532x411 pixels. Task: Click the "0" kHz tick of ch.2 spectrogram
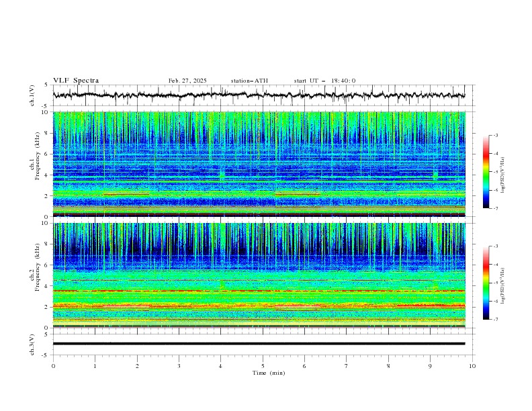(48, 328)
